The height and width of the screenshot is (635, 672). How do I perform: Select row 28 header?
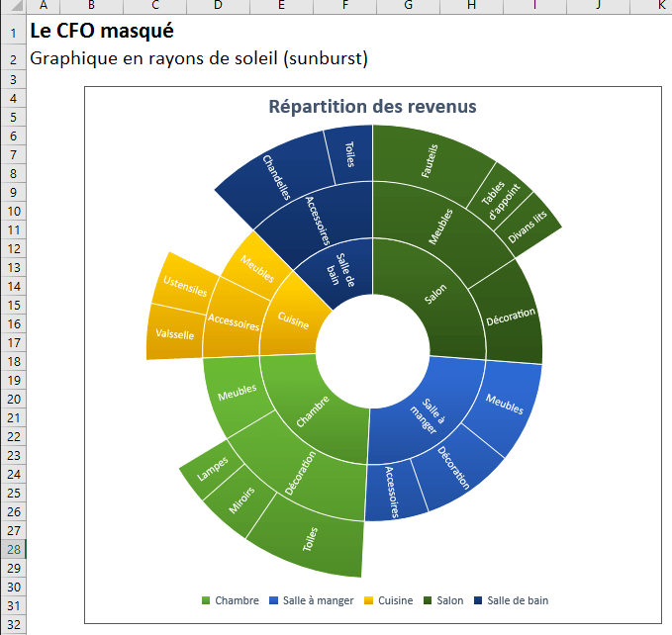pyautogui.click(x=13, y=549)
